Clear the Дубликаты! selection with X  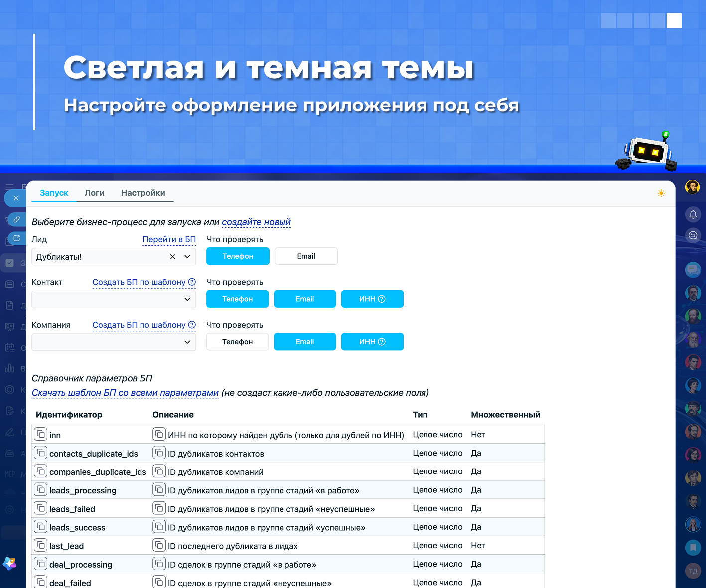[173, 257]
